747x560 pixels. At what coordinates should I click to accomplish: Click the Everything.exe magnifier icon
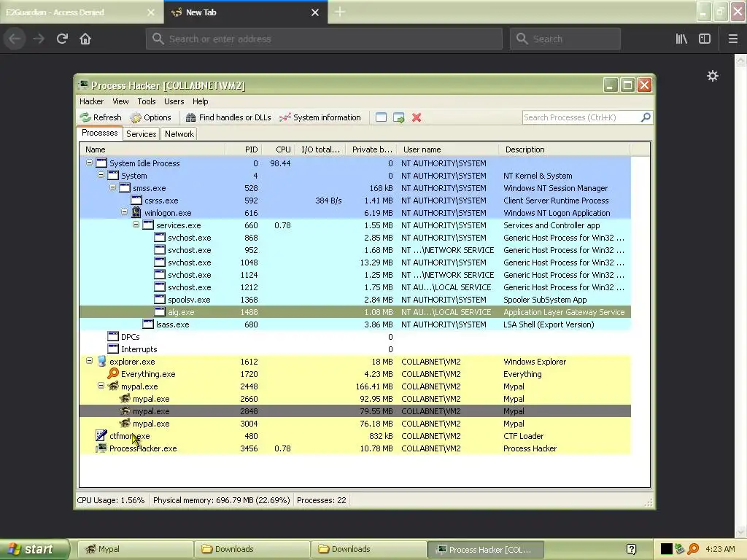(x=113, y=373)
